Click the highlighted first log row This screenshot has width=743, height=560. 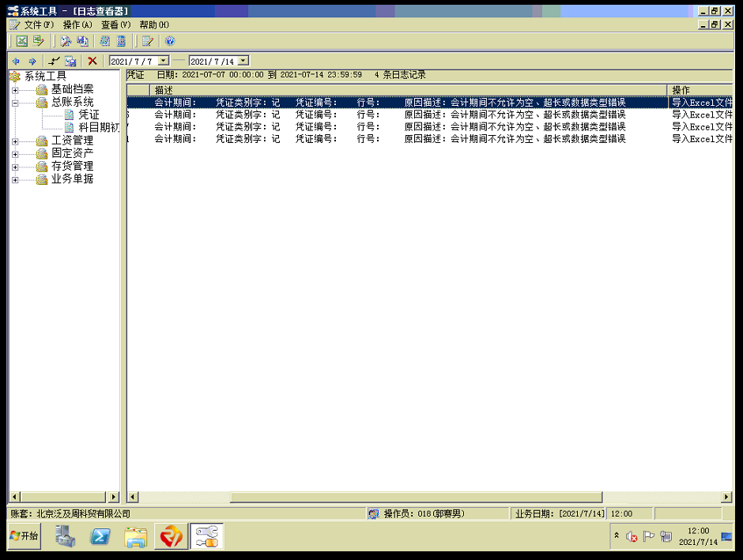pyautogui.click(x=430, y=102)
